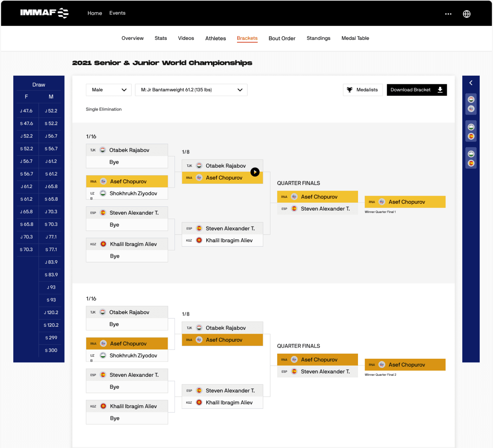
Task: Click Asef Chopurov in Winner Quarter Final 1
Action: (405, 202)
